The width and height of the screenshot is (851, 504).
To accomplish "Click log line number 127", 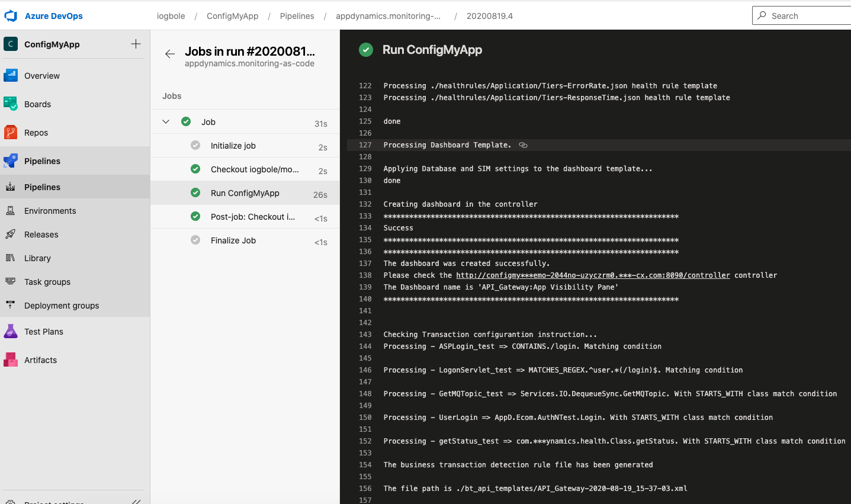I will (365, 145).
